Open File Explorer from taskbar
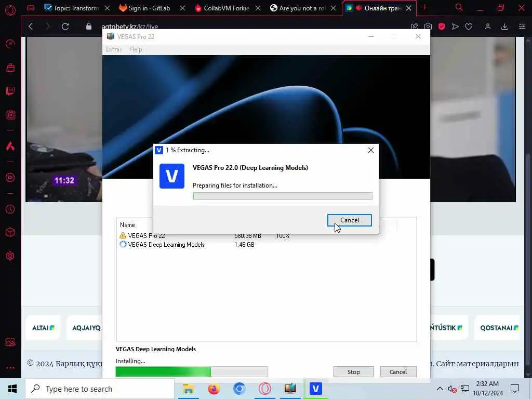Screen dimensions: 532x399 [x=188, y=389]
